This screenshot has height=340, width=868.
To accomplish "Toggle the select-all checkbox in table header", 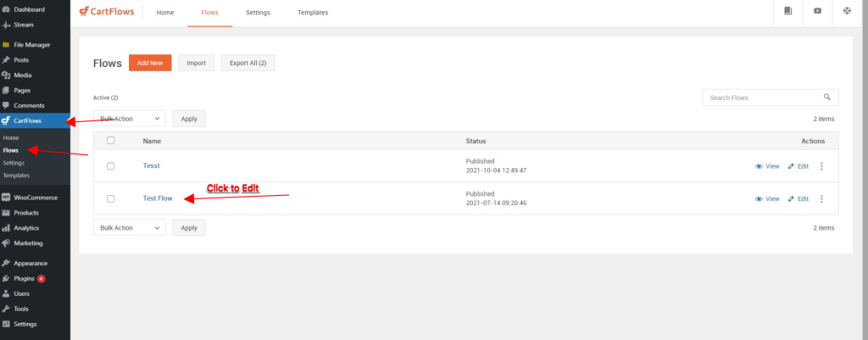I will pyautogui.click(x=110, y=140).
